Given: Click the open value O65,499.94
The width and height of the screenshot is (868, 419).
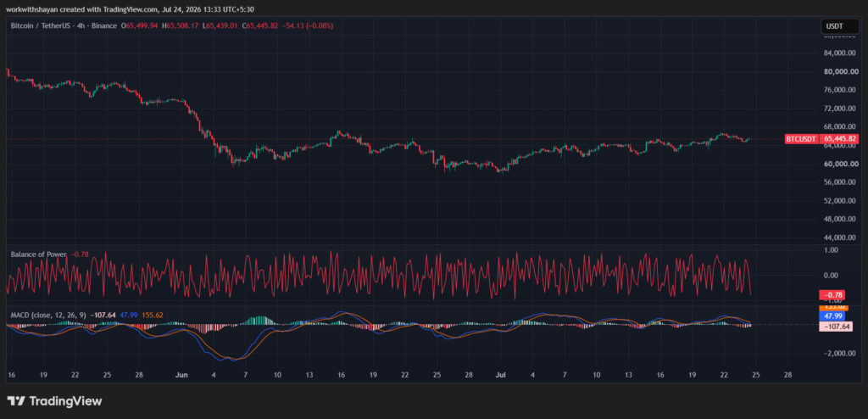Looking at the screenshot, I should click(x=140, y=25).
